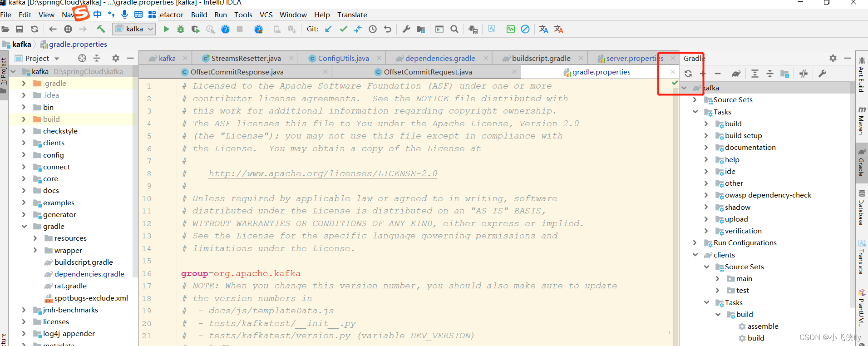Click 1: Project vertical tool tab
Viewport: 868px width, 346px height.
pos(4,71)
